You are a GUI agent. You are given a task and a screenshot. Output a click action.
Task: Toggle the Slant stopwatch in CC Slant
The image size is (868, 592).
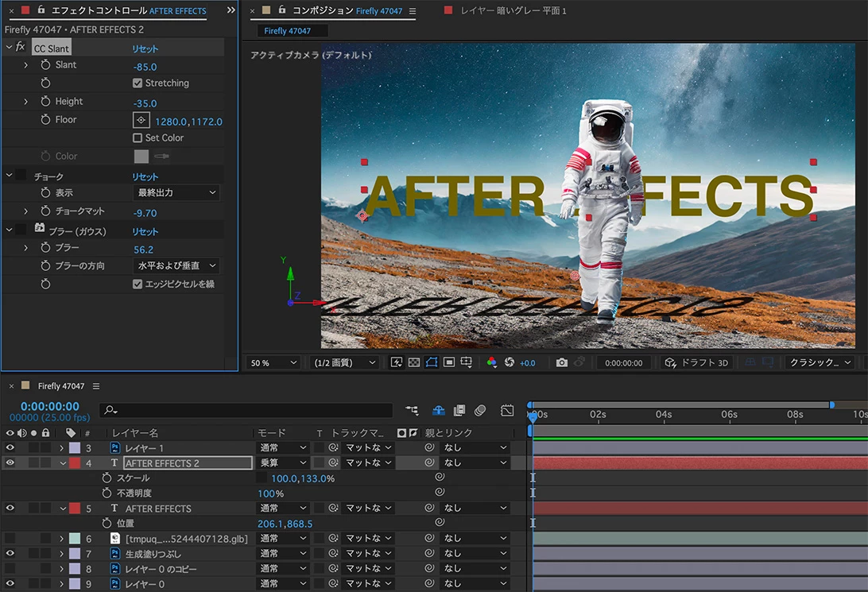tap(45, 64)
